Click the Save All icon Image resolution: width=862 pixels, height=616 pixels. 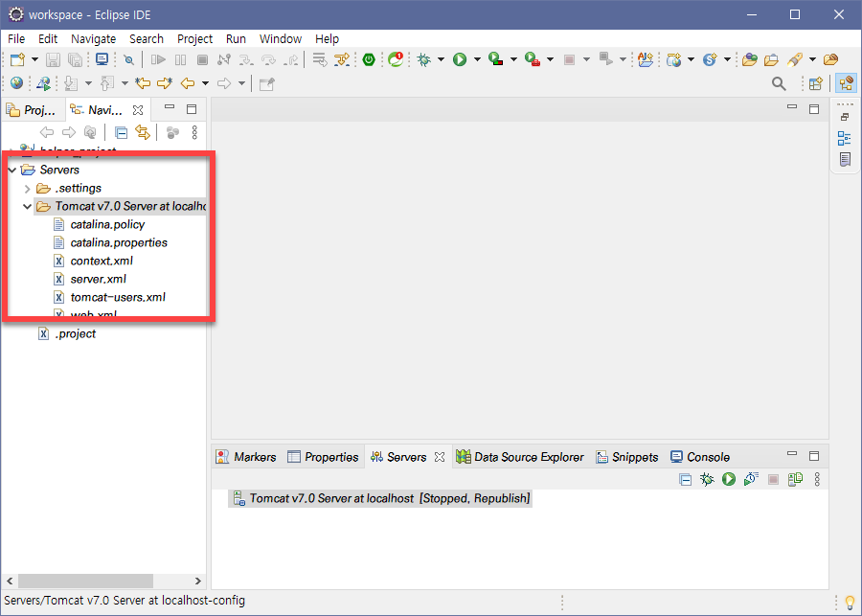click(x=76, y=59)
